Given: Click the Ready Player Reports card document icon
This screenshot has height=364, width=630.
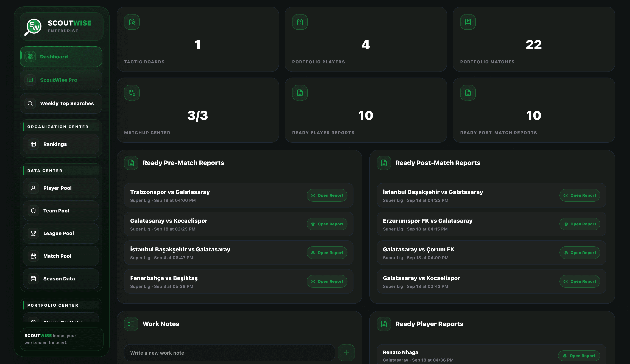Looking at the screenshot, I should point(300,93).
